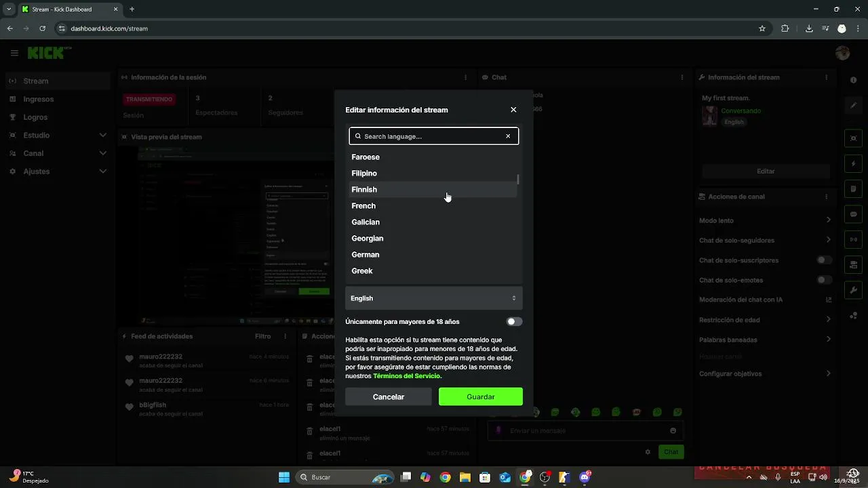Open a new browser tab
Screen dimensions: 868x488
coord(132,9)
